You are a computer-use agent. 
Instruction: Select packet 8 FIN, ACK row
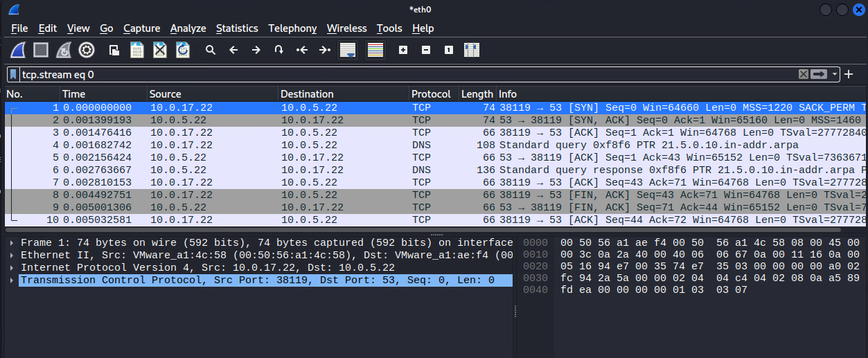[436, 195]
